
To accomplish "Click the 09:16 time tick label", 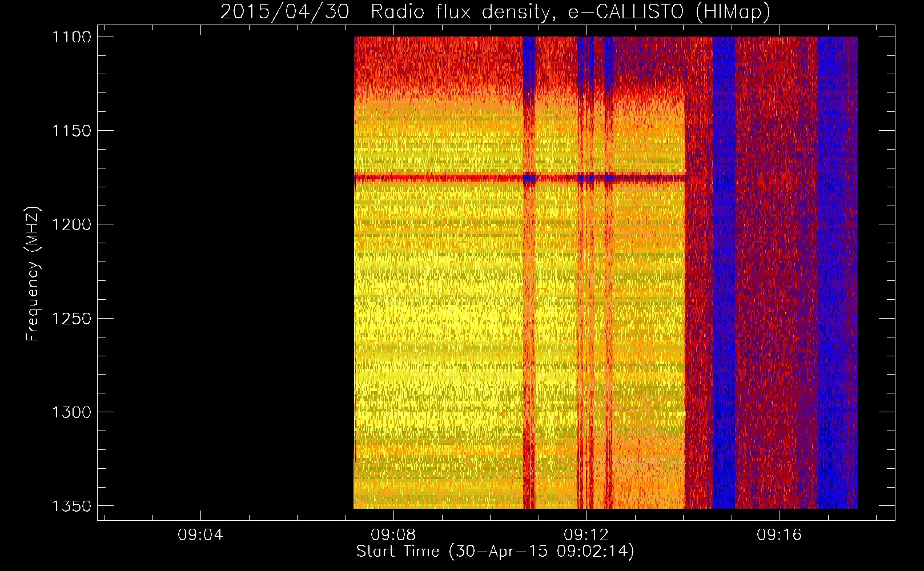I will 780,535.
